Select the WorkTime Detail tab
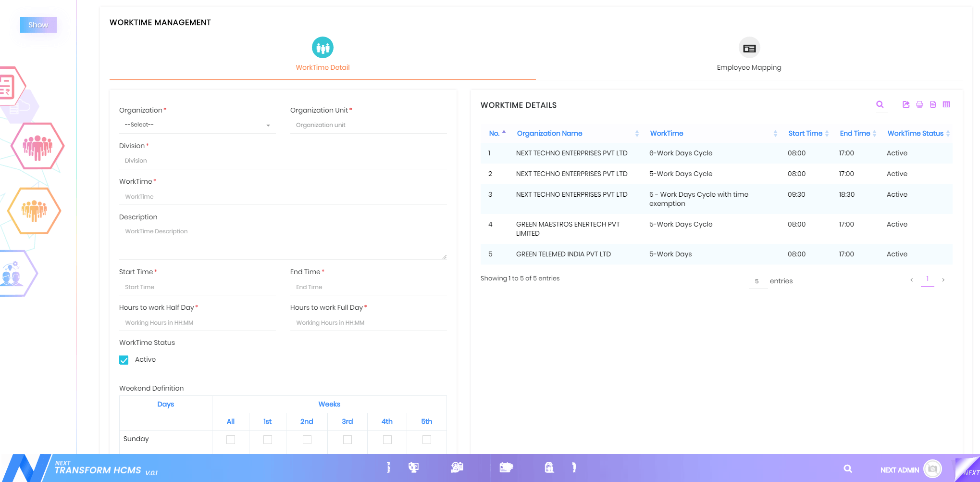Viewport: 980px width, 482px height. point(323,55)
